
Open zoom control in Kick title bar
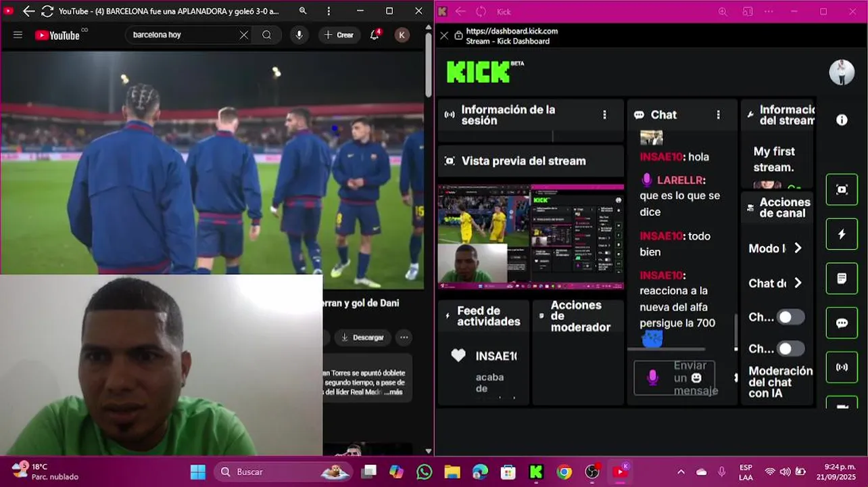723,11
